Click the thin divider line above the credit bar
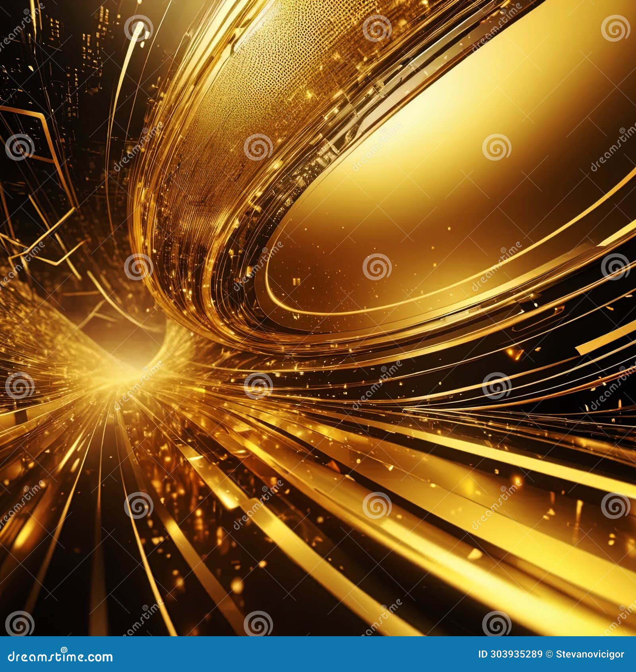Image resolution: width=636 pixels, height=672 pixels. point(318,637)
